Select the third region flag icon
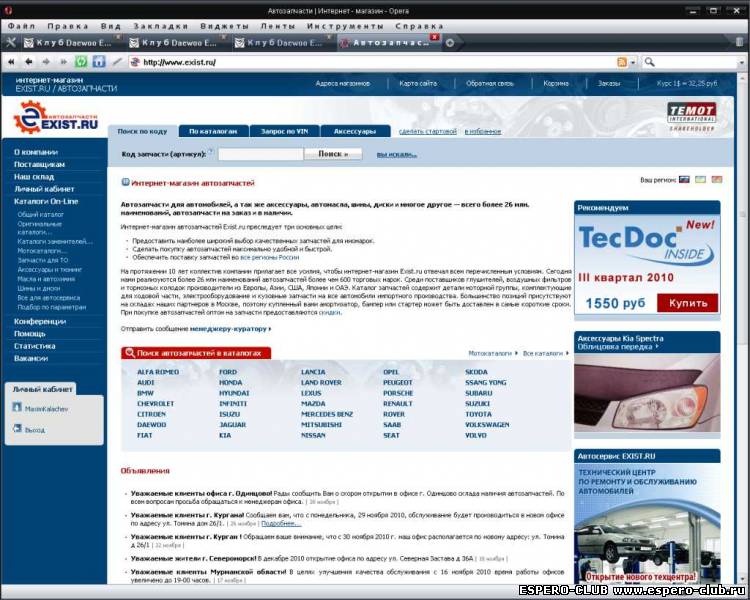Screen dimensions: 750x600 (717, 180)
